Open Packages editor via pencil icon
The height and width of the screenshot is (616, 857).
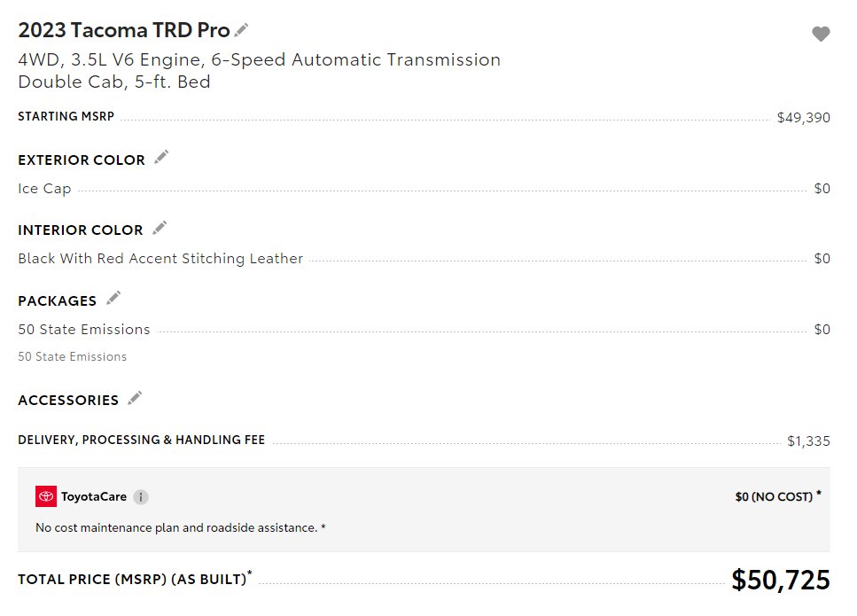(x=113, y=299)
